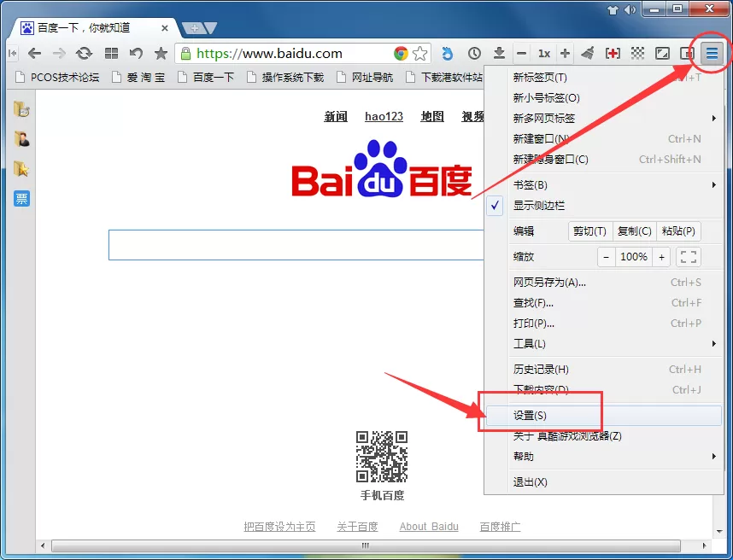Click the undo closed tab arrow
733x560 pixels.
(x=136, y=54)
